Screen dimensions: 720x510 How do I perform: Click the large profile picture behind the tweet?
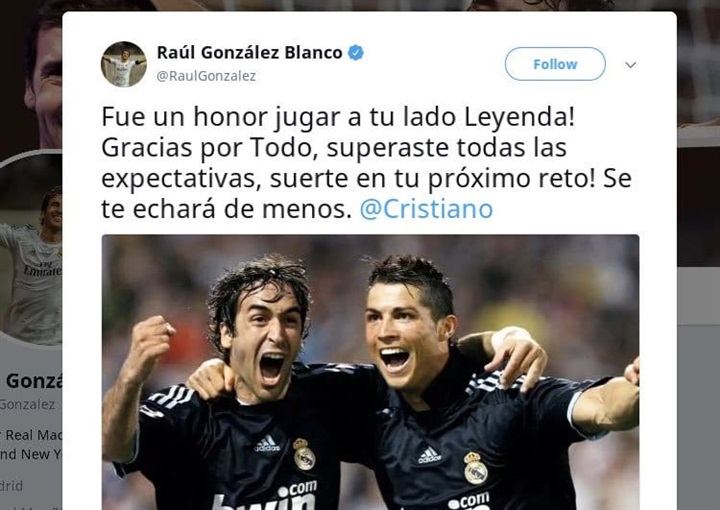(x=31, y=250)
